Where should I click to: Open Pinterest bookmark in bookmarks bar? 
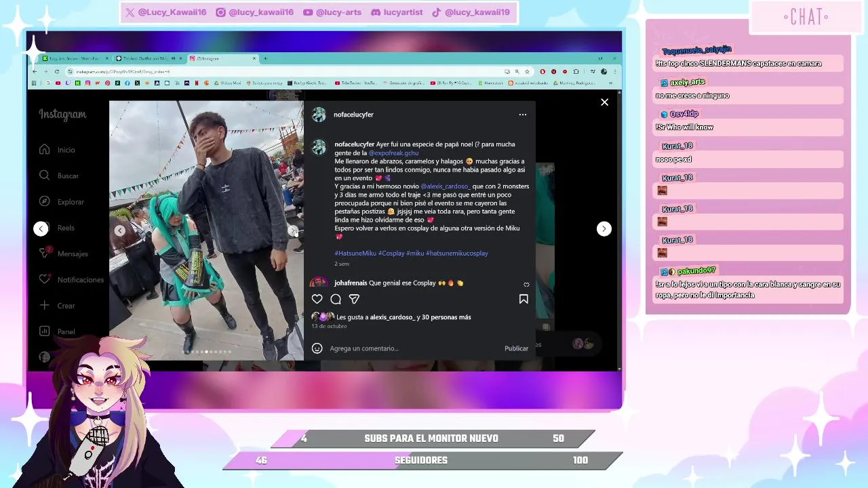point(108,83)
